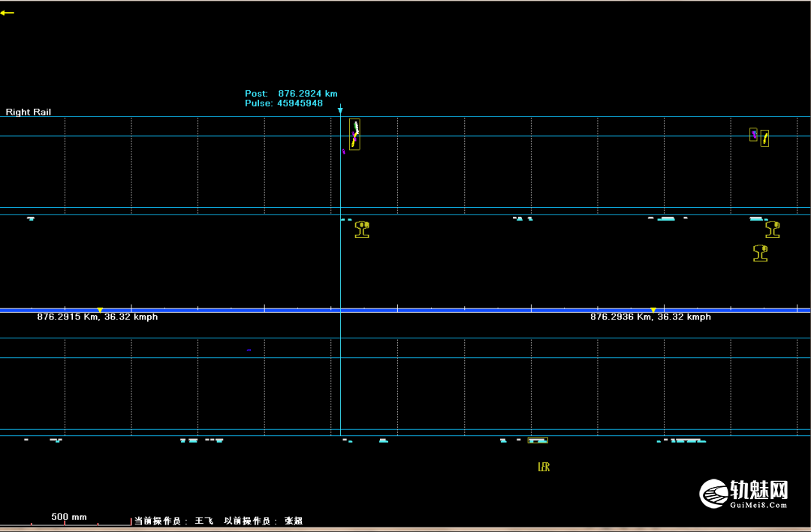Click the cyan cursor arrow below Pulse readout
Viewport: 811px width, 532px height.
(340, 110)
